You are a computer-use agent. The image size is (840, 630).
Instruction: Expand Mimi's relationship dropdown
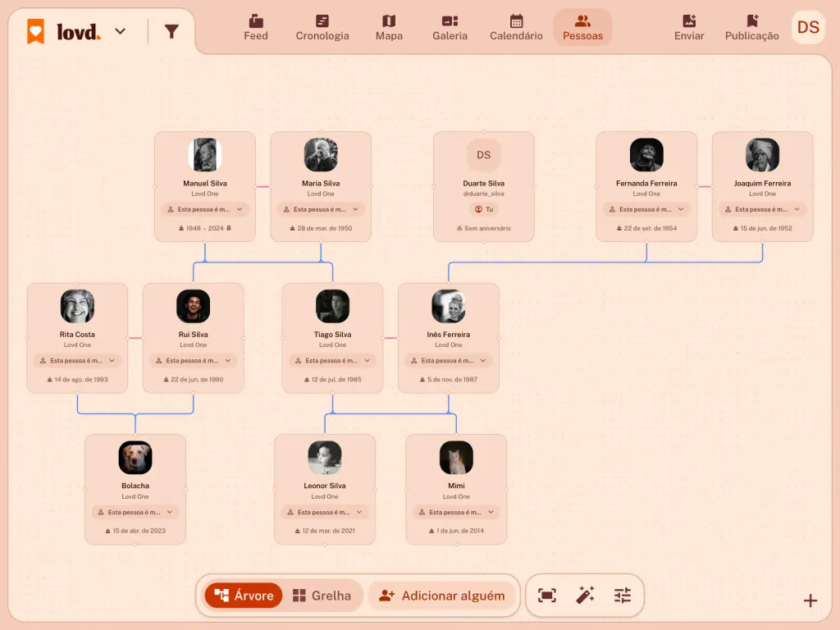(x=456, y=512)
